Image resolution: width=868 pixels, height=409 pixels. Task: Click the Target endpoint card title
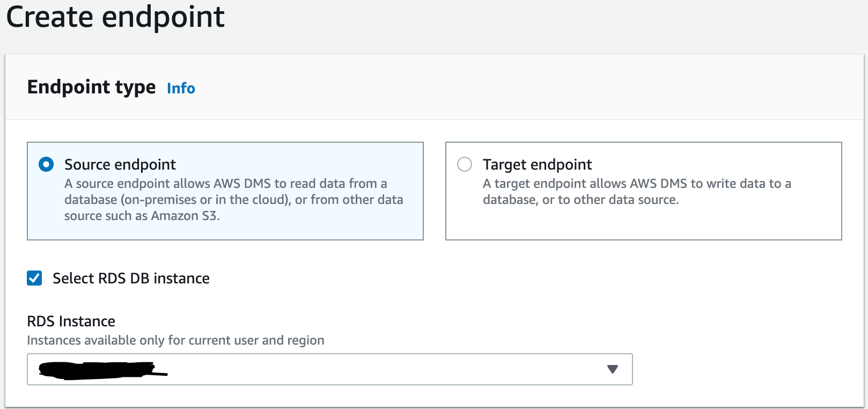(x=537, y=164)
